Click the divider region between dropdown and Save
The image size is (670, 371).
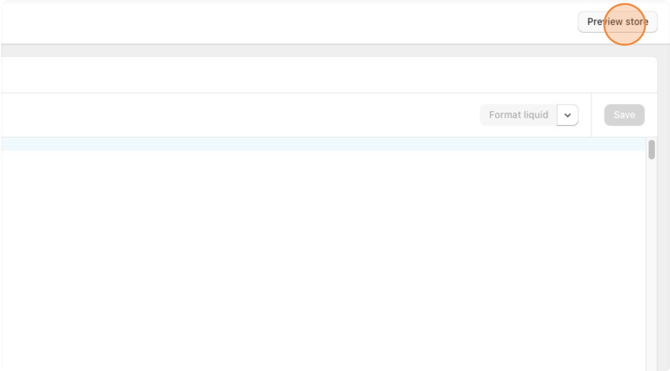tap(591, 115)
